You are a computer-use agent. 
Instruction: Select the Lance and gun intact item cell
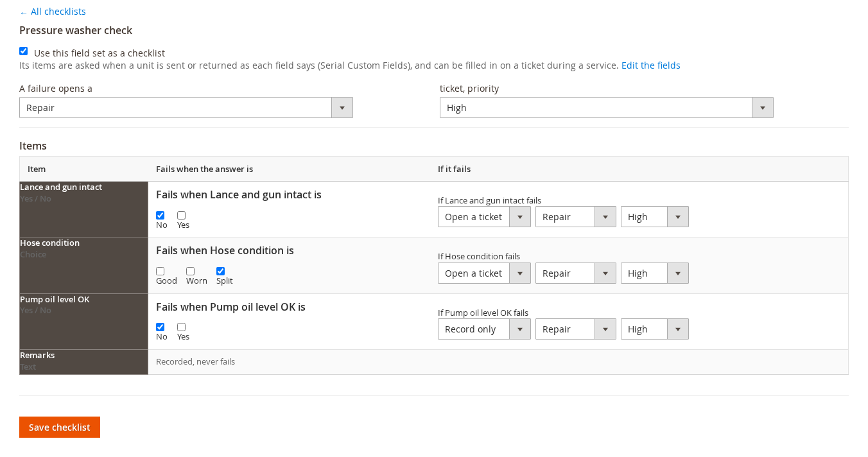(84, 209)
